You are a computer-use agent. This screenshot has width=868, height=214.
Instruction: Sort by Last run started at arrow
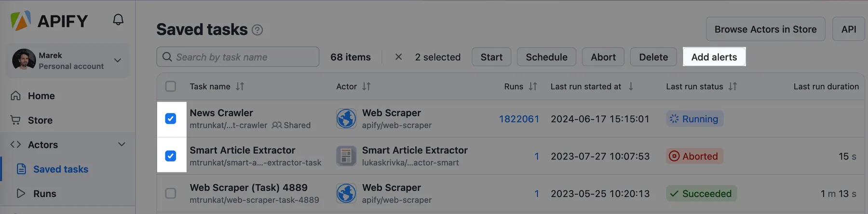[631, 86]
